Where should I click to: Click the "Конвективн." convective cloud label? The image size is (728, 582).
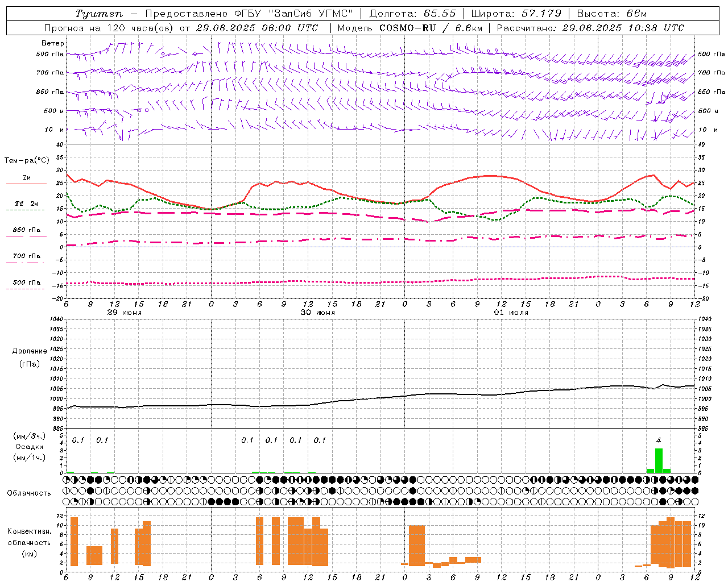30,531
